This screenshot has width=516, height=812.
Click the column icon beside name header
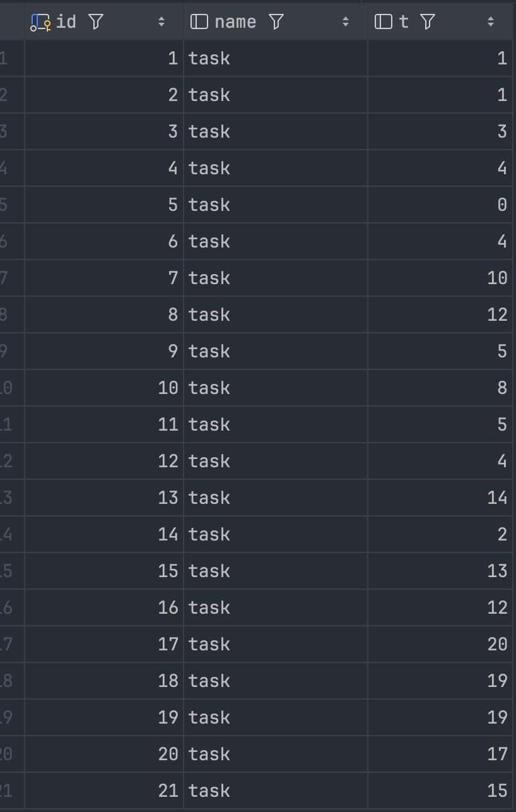tap(199, 22)
